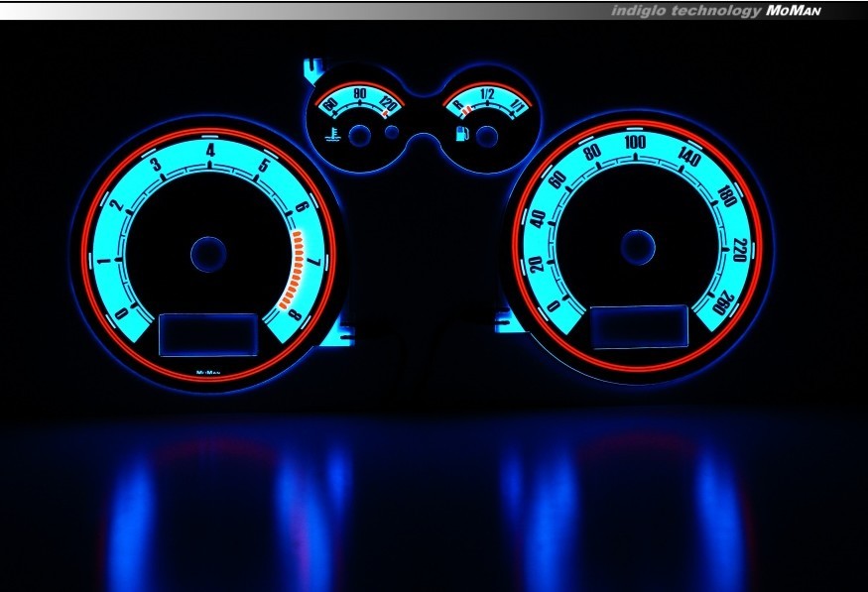Image resolution: width=868 pixels, height=592 pixels.
Task: Click the MoMan brand name in header
Action: pos(802,11)
